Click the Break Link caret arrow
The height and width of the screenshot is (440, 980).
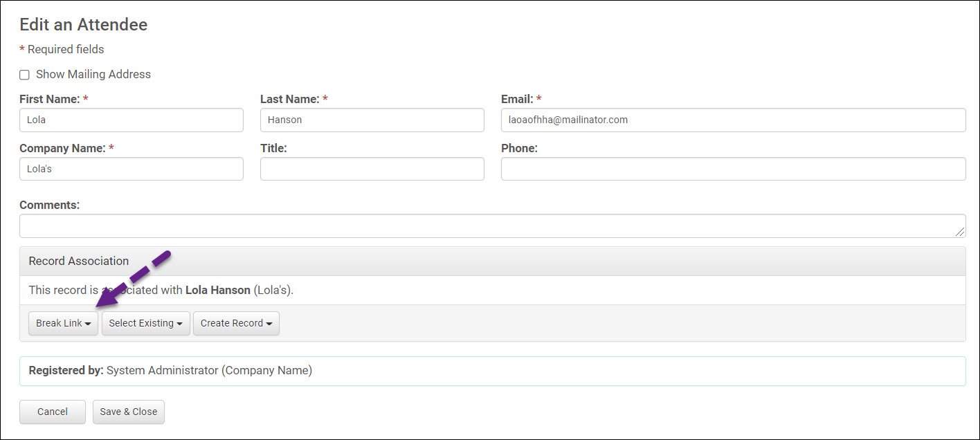coord(88,324)
